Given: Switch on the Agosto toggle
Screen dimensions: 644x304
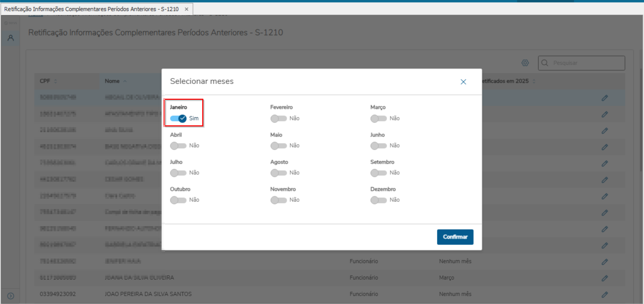Looking at the screenshot, I should coord(278,173).
